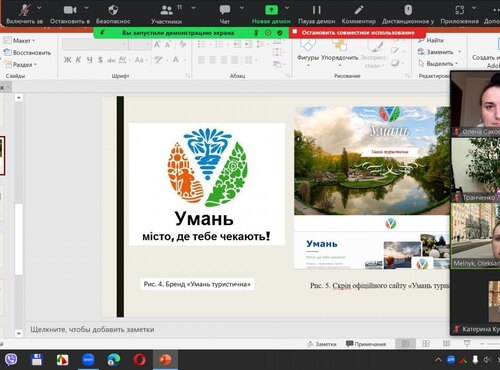
Task: Increase list indent level
Action: (248, 44)
